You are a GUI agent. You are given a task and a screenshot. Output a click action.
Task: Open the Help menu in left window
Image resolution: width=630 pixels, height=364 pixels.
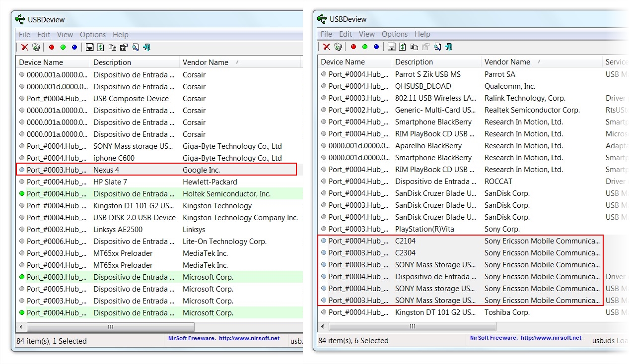pyautogui.click(x=121, y=35)
